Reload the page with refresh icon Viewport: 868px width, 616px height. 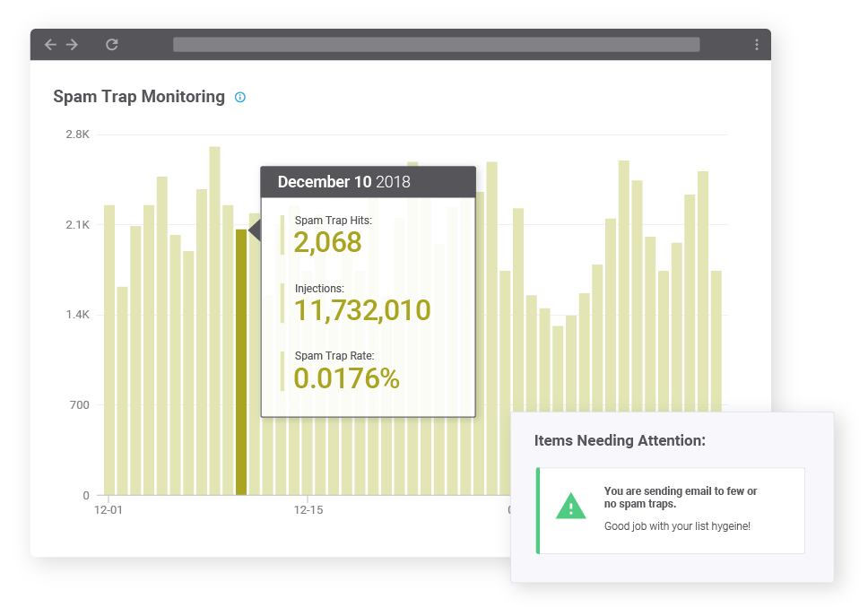[112, 45]
